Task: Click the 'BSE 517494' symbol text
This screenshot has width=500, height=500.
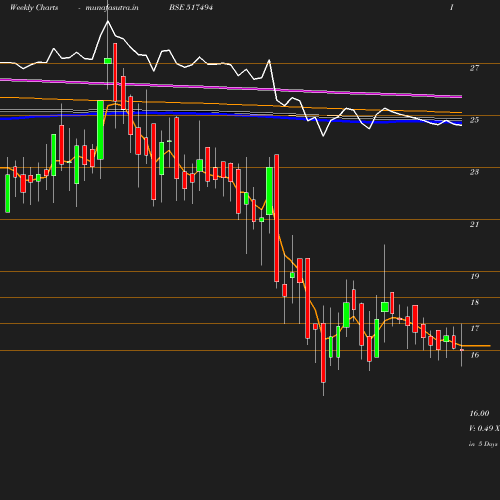Action: tap(191, 7)
